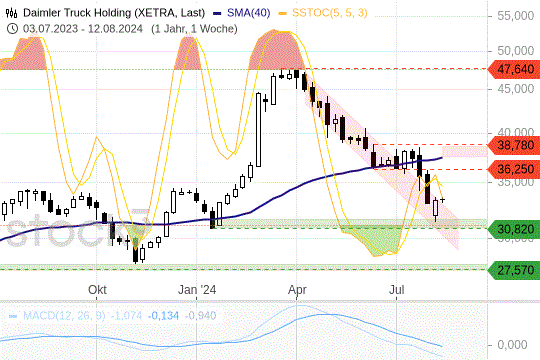This screenshot has height=360, width=540.
Task: Click the light blue MACD legend marker
Action: coord(13,316)
